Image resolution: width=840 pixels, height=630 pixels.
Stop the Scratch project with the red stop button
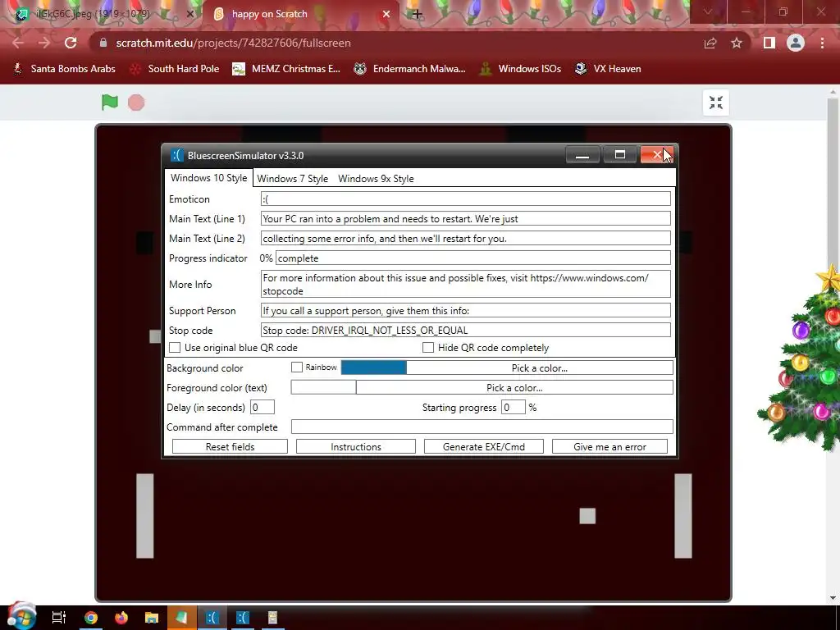click(136, 103)
